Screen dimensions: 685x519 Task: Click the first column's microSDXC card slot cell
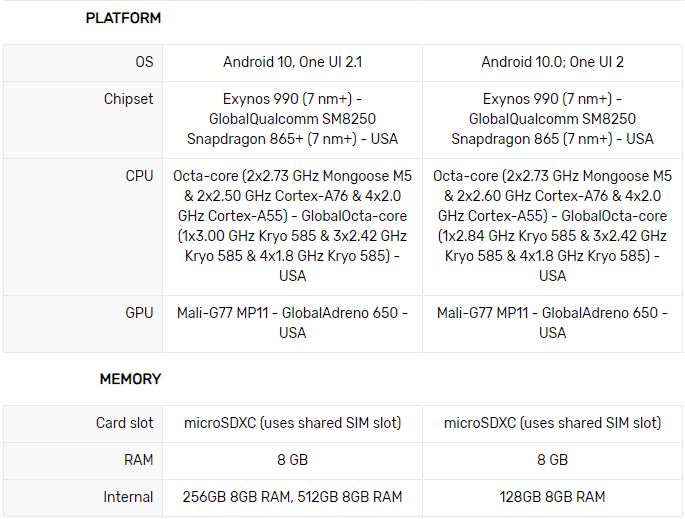click(292, 423)
